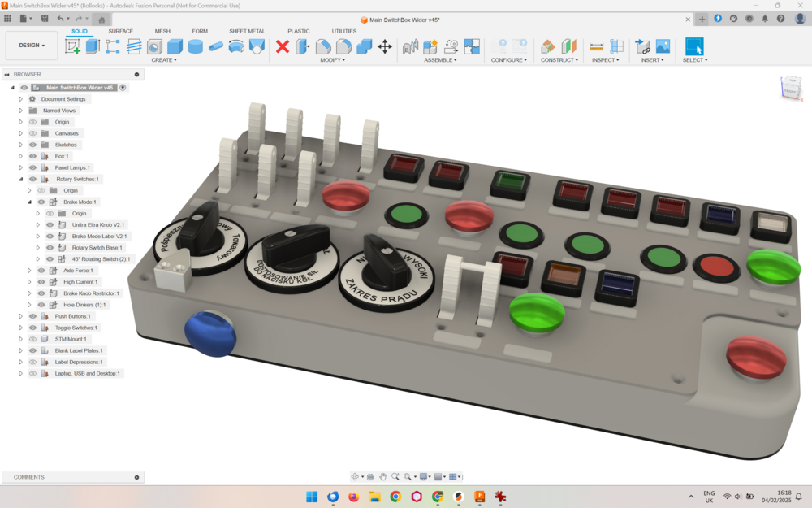Collapse the Brake Mode component node
The width and height of the screenshot is (812, 508).
29,202
